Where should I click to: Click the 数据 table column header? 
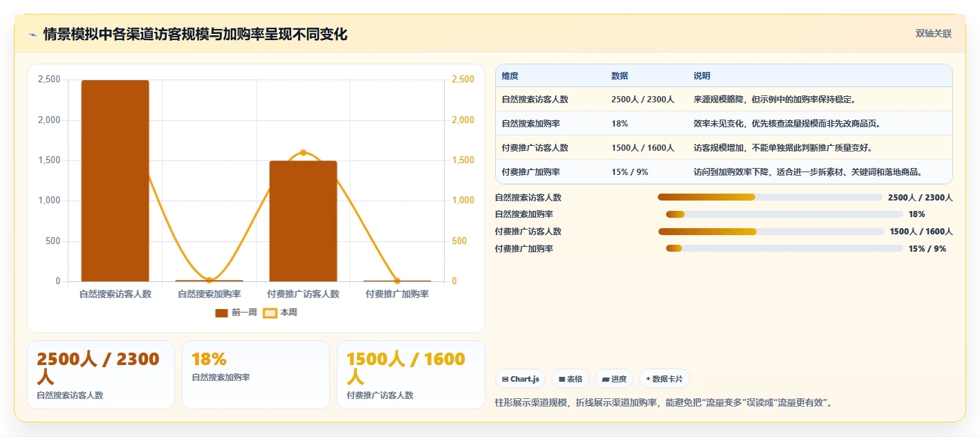[620, 76]
